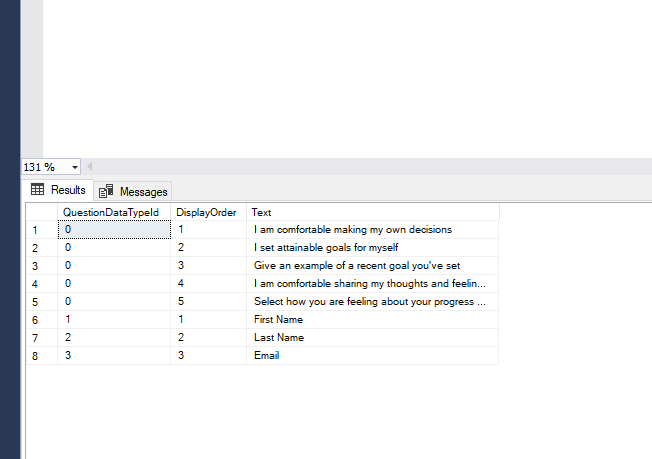Select the 'First Name' text cell
The width and height of the screenshot is (652, 459).
click(373, 320)
